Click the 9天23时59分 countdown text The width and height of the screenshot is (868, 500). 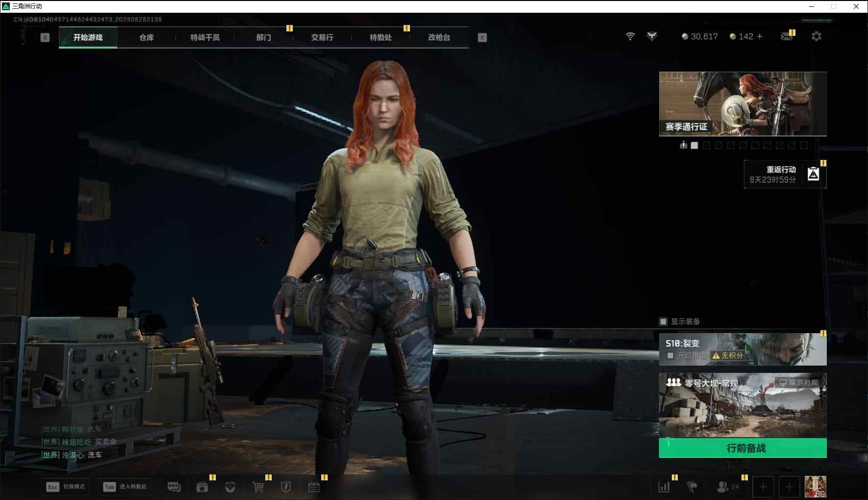pyautogui.click(x=772, y=180)
